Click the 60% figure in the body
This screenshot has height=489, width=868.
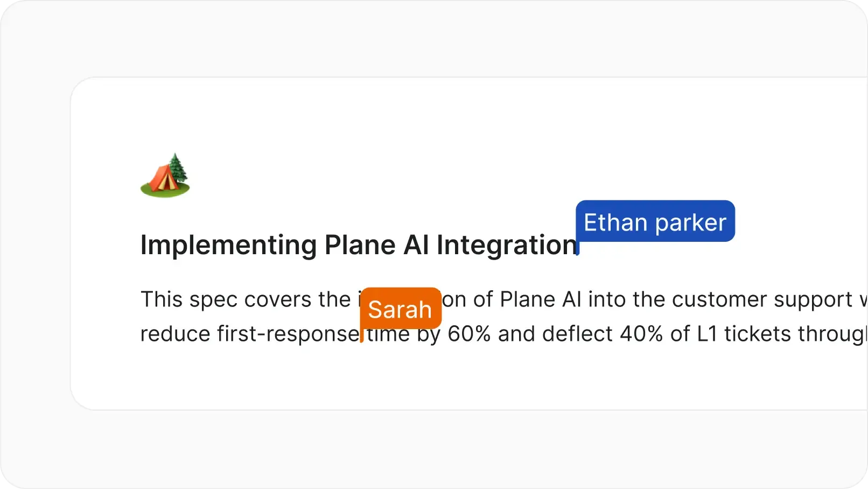click(x=469, y=334)
